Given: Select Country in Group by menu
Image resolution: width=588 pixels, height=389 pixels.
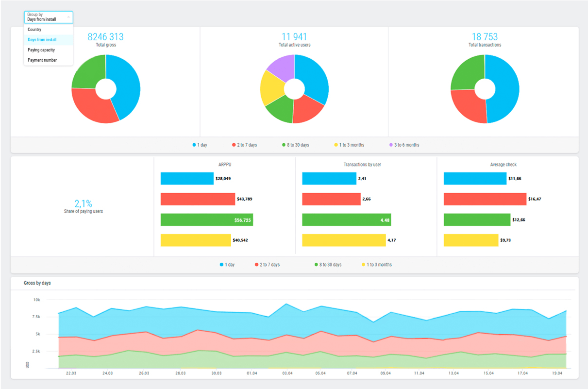Looking at the screenshot, I should coord(34,30).
